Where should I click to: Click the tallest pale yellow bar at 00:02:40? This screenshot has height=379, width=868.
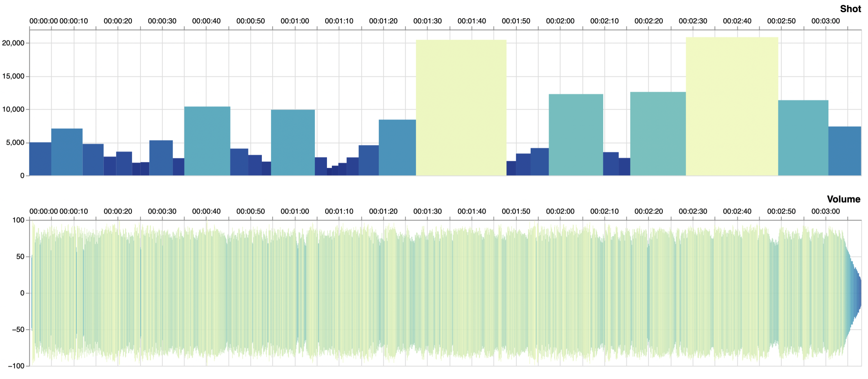pyautogui.click(x=732, y=106)
